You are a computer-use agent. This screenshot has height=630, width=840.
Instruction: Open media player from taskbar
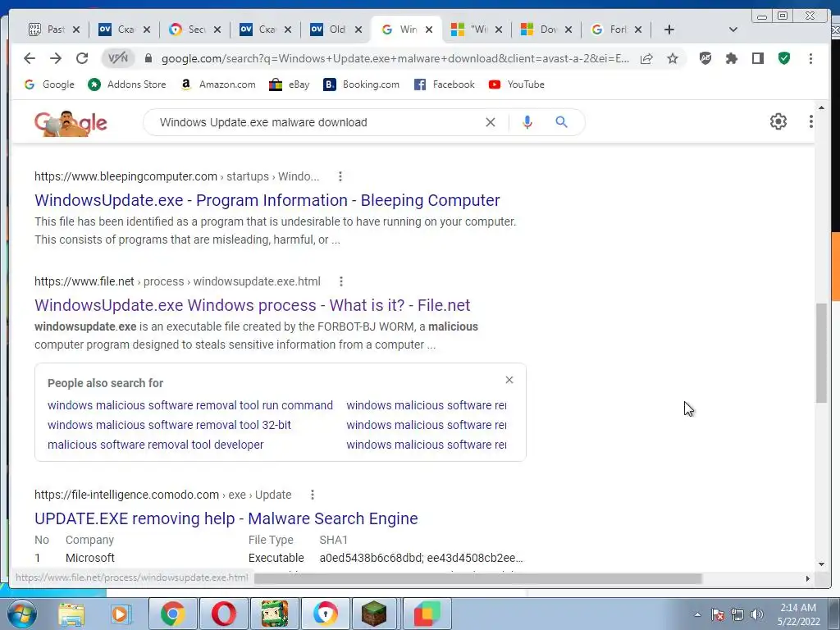pyautogui.click(x=121, y=614)
